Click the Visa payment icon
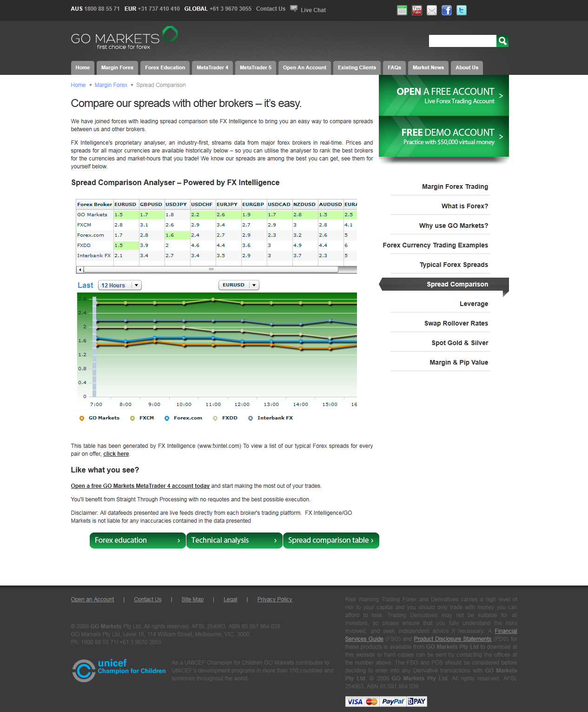The image size is (588, 712). point(355,701)
